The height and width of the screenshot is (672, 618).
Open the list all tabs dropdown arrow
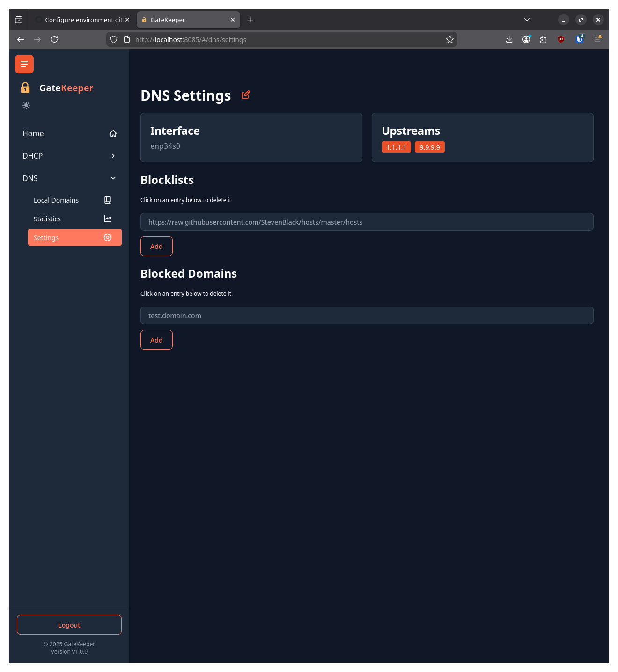527,20
